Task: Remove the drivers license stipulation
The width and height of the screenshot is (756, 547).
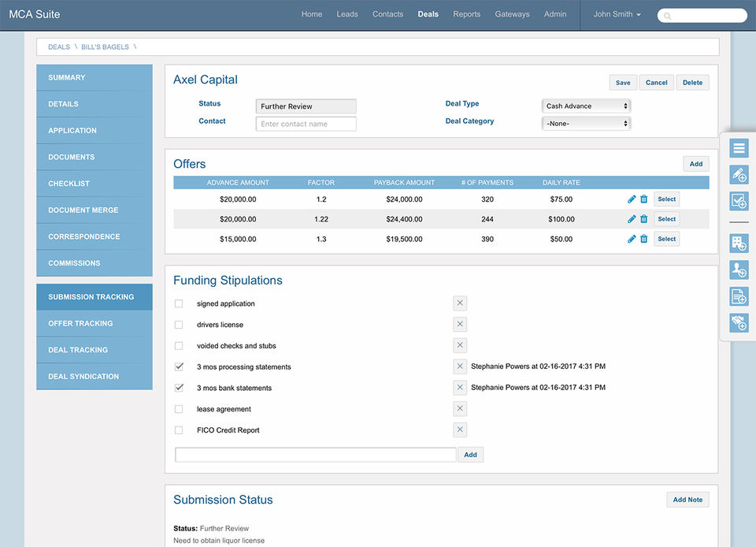Action: pos(460,324)
